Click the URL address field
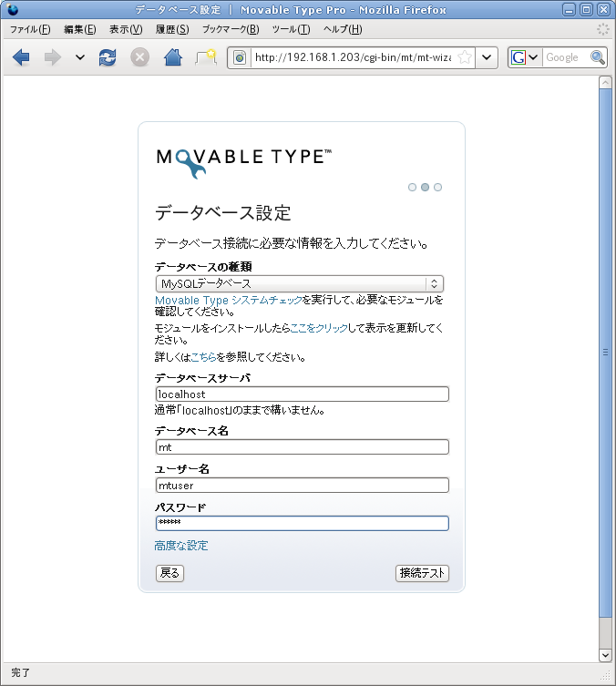The image size is (616, 686). [353, 57]
